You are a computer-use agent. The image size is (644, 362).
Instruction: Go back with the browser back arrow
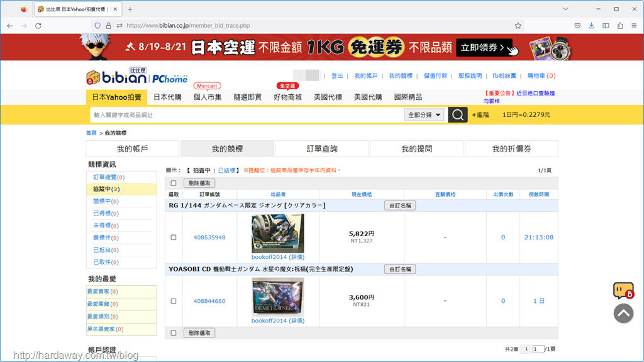point(10,25)
